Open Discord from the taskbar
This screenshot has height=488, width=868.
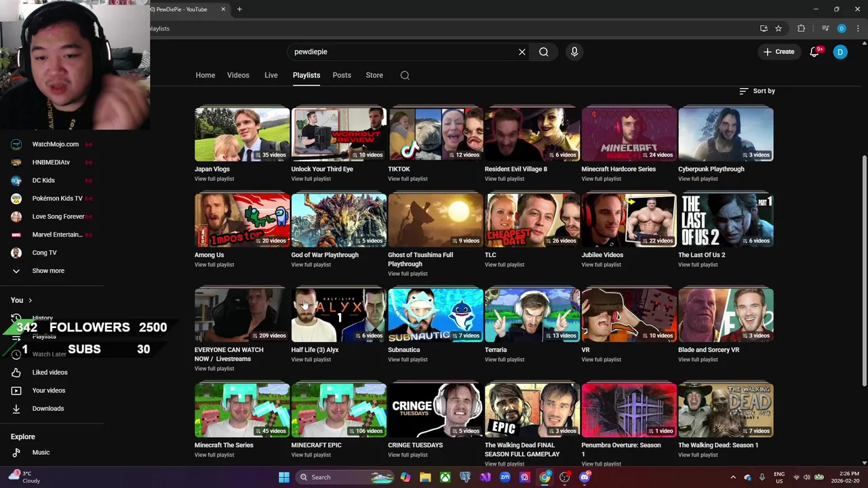(585, 477)
